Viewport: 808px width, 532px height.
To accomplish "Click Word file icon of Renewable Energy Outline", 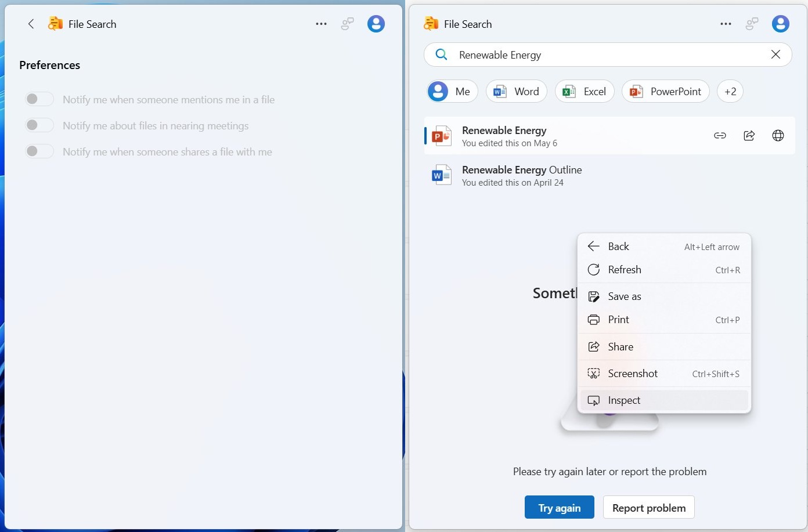I will pos(442,175).
